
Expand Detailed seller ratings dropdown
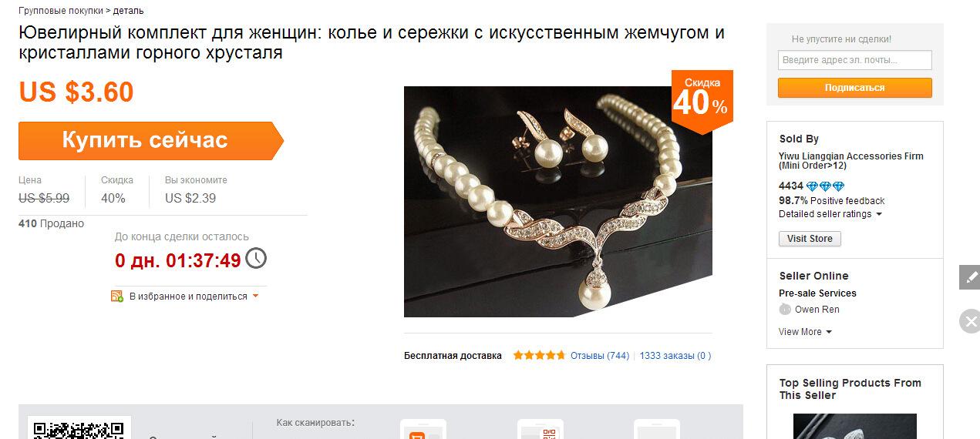point(830,214)
